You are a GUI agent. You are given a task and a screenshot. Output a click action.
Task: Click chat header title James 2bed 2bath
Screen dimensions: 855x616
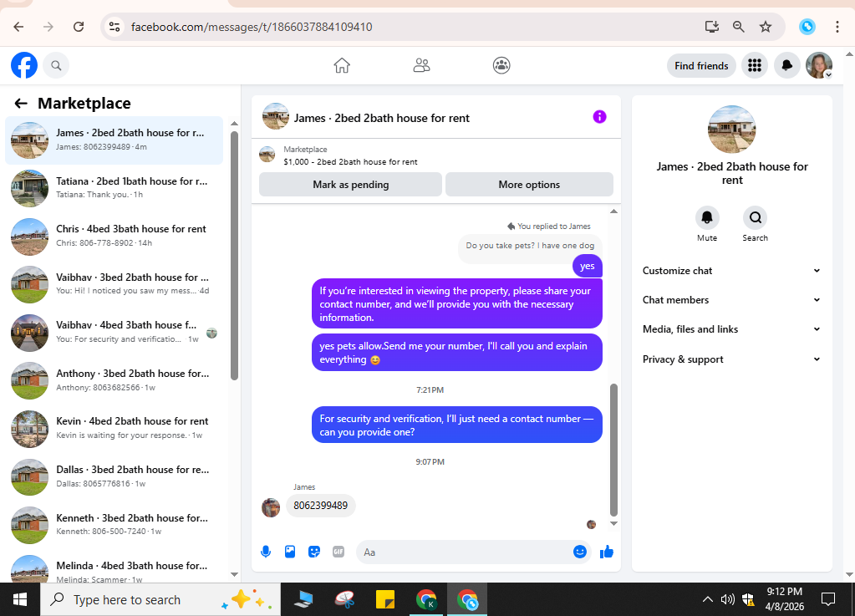(382, 119)
